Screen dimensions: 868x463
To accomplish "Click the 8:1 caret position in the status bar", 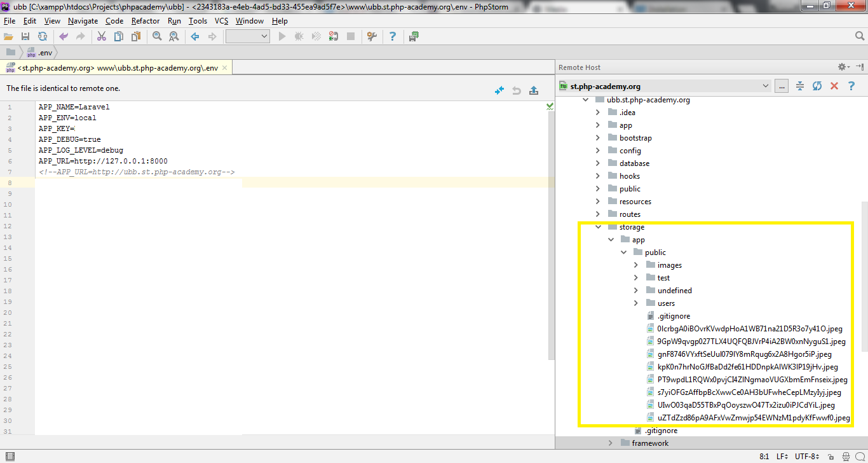I will pos(764,457).
